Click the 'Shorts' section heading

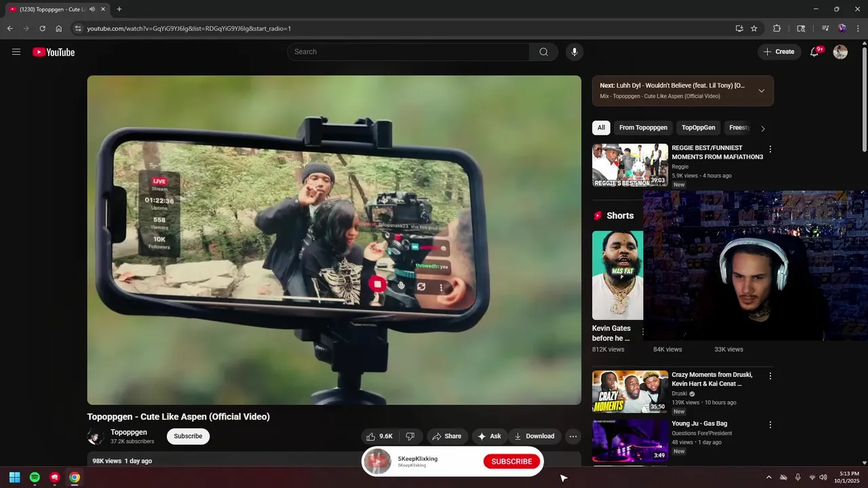pyautogui.click(x=620, y=216)
